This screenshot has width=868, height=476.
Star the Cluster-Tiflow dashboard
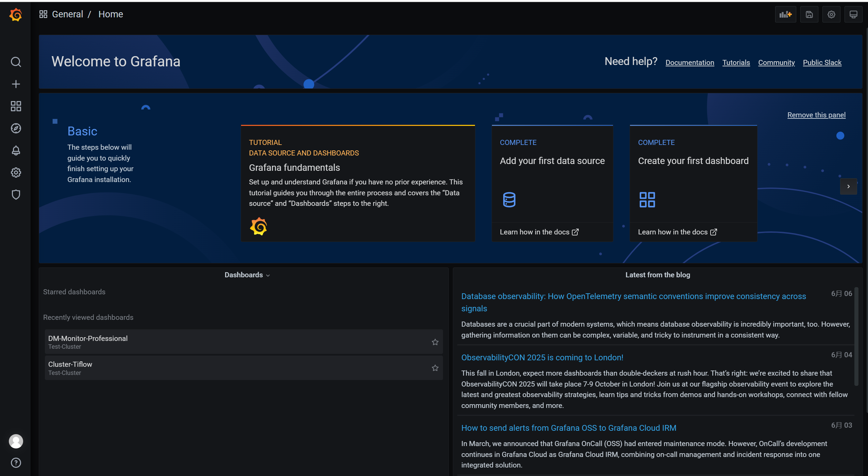[435, 368]
